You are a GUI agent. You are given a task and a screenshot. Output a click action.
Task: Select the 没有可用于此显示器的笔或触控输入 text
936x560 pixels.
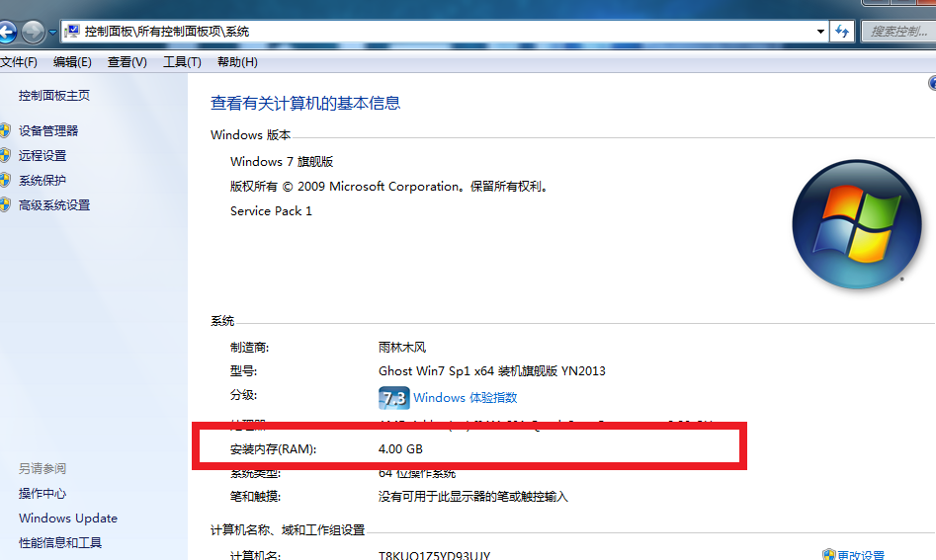[473, 496]
